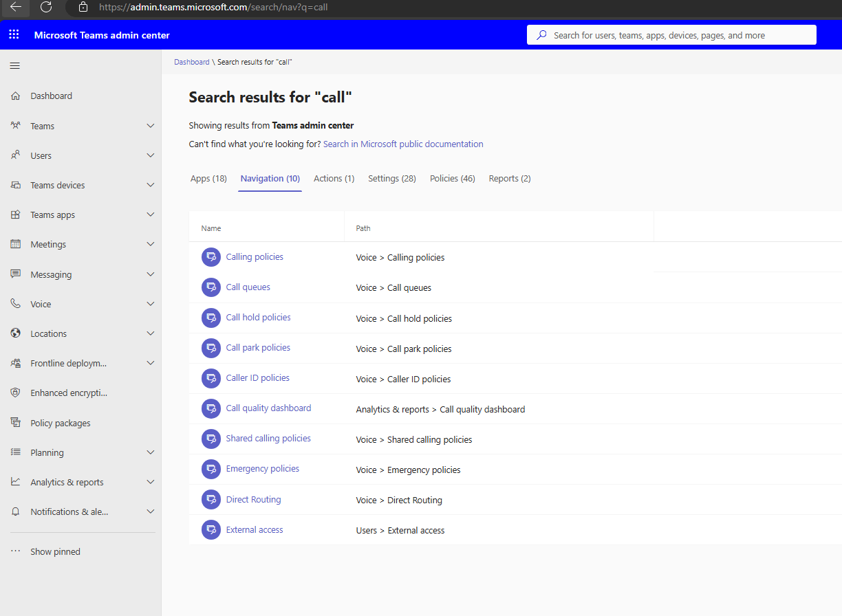The height and width of the screenshot is (616, 842).
Task: Open the Call queues link
Action: click(248, 287)
